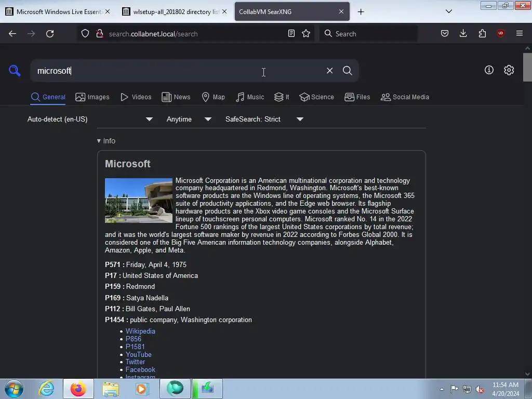Image resolution: width=532 pixels, height=399 pixels.
Task: Open the Facebook link
Action: click(140, 369)
